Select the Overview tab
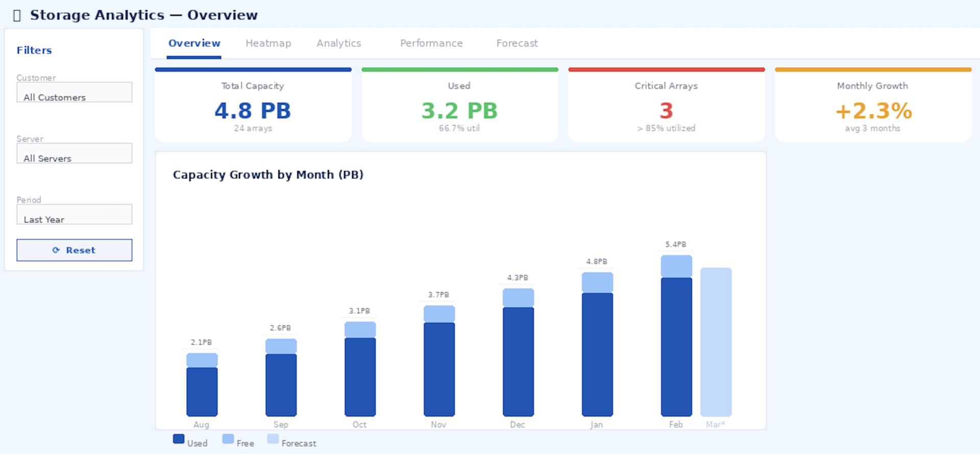The image size is (980, 454). click(x=194, y=43)
